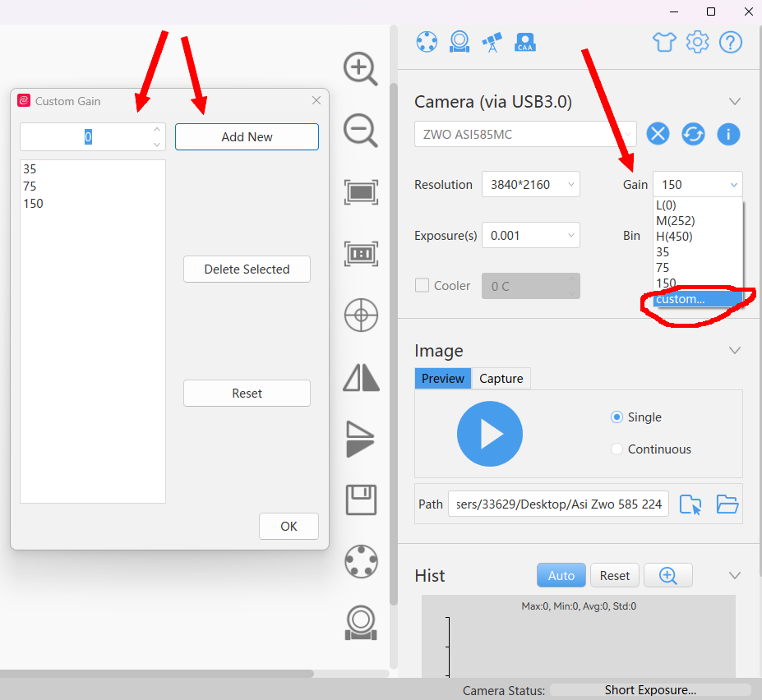Choose L(0) in the Gain list

coord(697,205)
